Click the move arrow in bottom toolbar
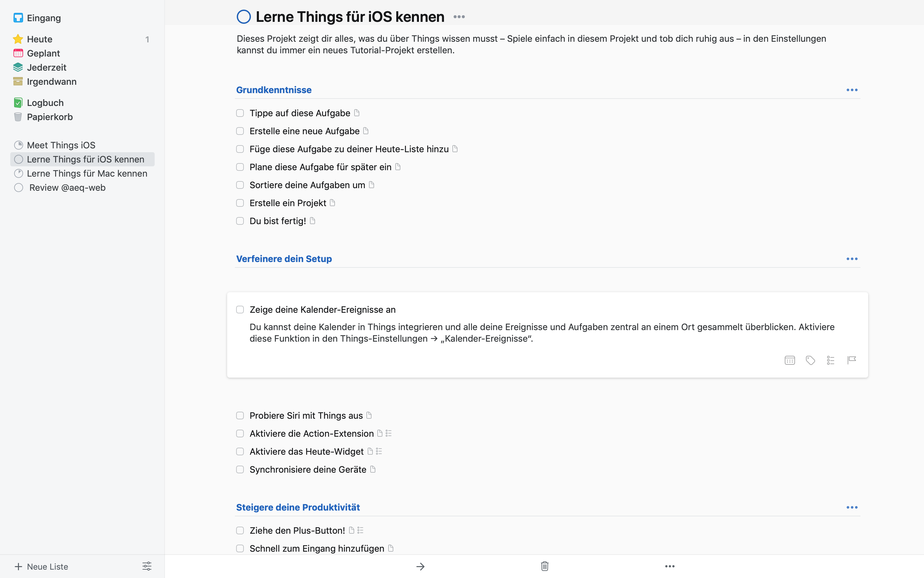Viewport: 924px width, 578px height. (420, 566)
